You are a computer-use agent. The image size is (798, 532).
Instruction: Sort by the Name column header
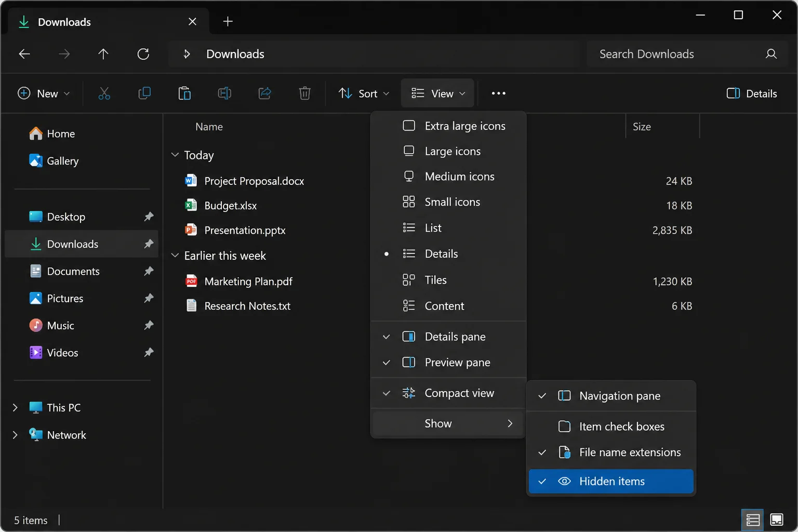point(209,127)
